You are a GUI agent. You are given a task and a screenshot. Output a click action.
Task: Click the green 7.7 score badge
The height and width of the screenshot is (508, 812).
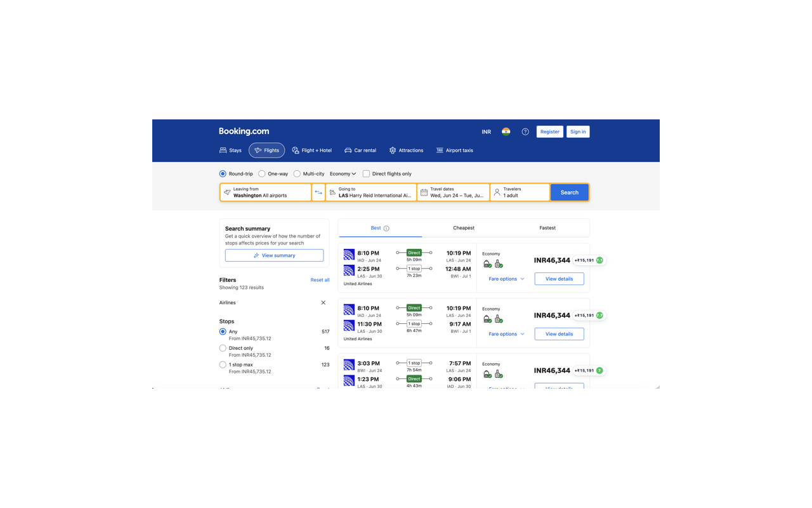599,316
